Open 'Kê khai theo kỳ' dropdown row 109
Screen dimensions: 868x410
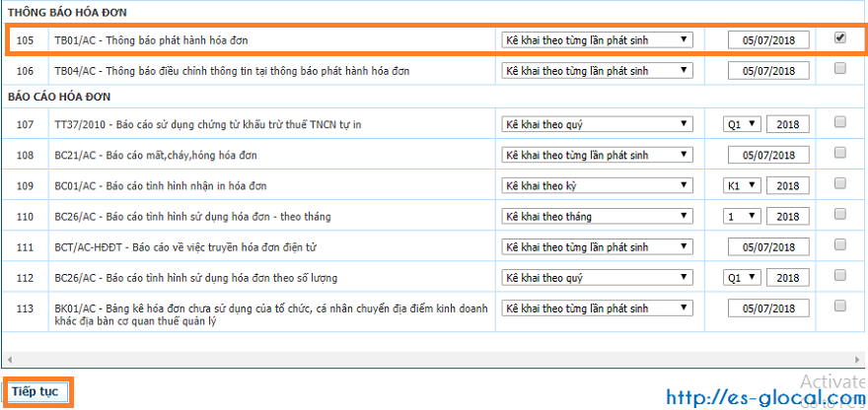coord(597,185)
